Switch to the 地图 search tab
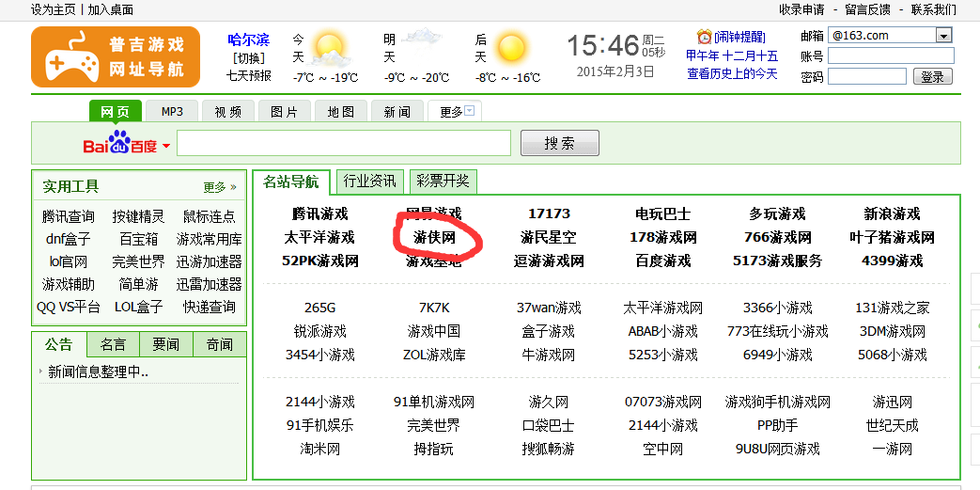Screen dimensions: 980x490 coord(341,111)
